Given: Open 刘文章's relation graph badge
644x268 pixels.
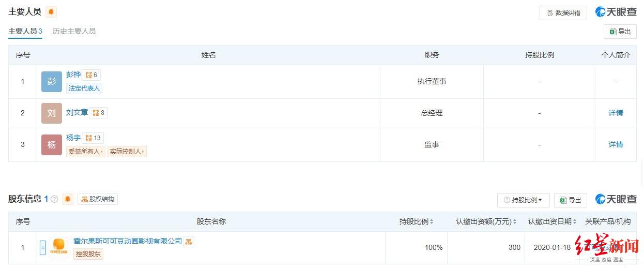Looking at the screenshot, I should click(x=98, y=113).
